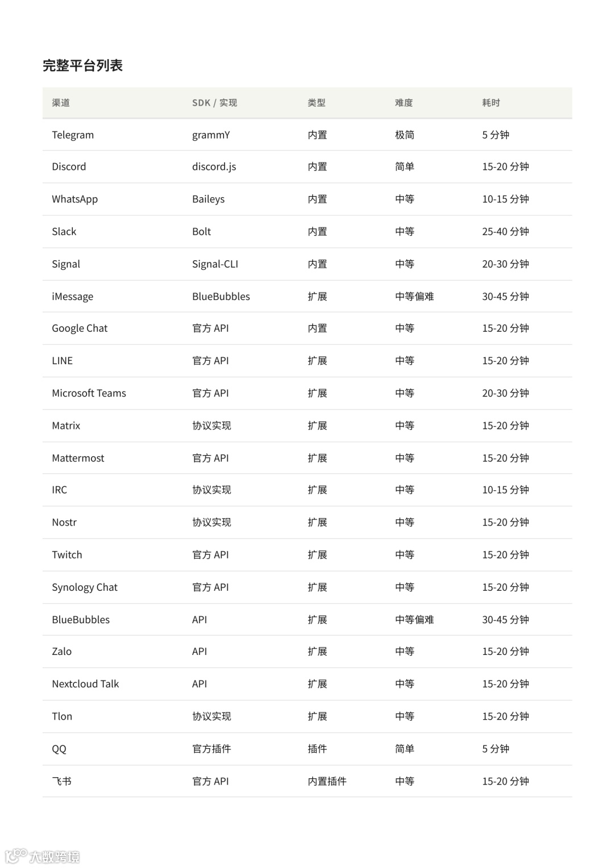614x868 pixels.
Task: Select the Telegram row name
Action: point(73,135)
